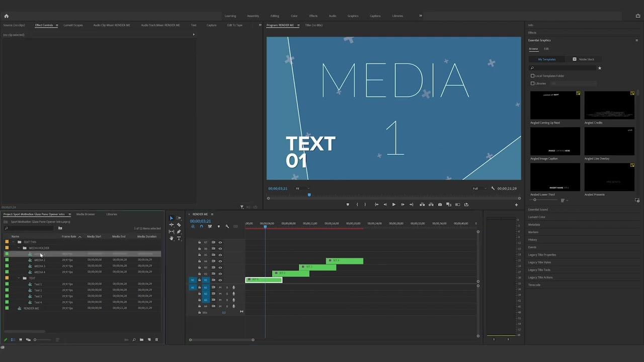Viewport: 644px width, 362px height.
Task: Click trash Clear icon in Project panel
Action: (x=156, y=340)
